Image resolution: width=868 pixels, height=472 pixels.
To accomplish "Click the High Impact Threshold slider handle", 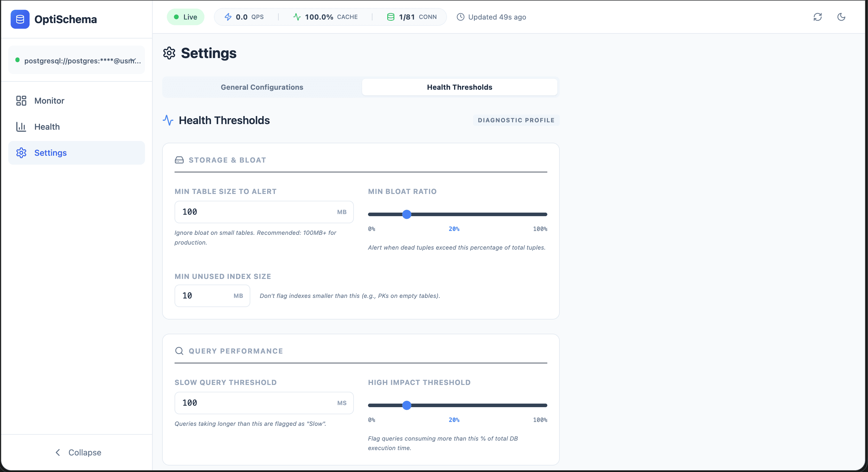I will (x=407, y=405).
